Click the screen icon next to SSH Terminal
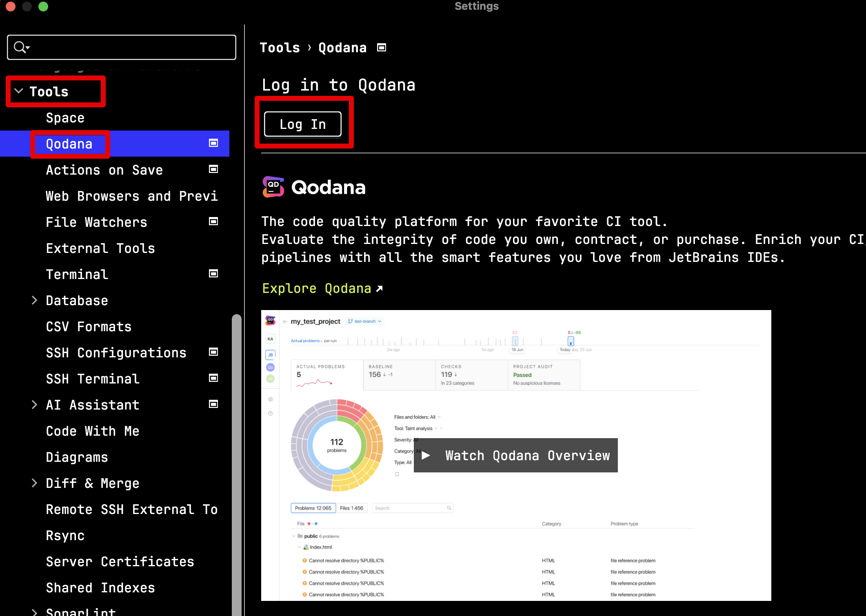Image resolution: width=866 pixels, height=616 pixels. coord(213,378)
